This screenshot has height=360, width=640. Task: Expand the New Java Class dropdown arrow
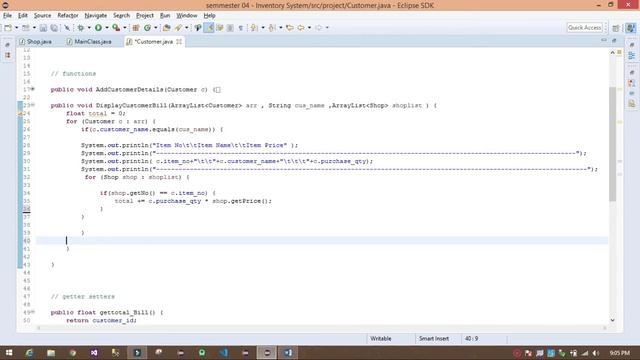[156, 28]
